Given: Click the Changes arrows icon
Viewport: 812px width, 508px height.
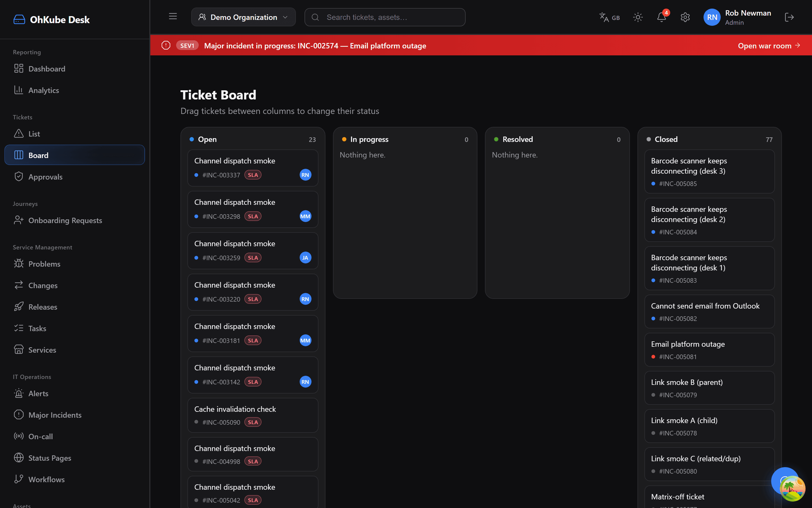Looking at the screenshot, I should click(x=19, y=285).
